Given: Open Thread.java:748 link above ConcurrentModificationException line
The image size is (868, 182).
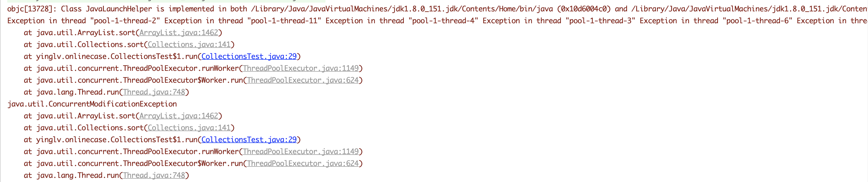Looking at the screenshot, I should (x=154, y=92).
